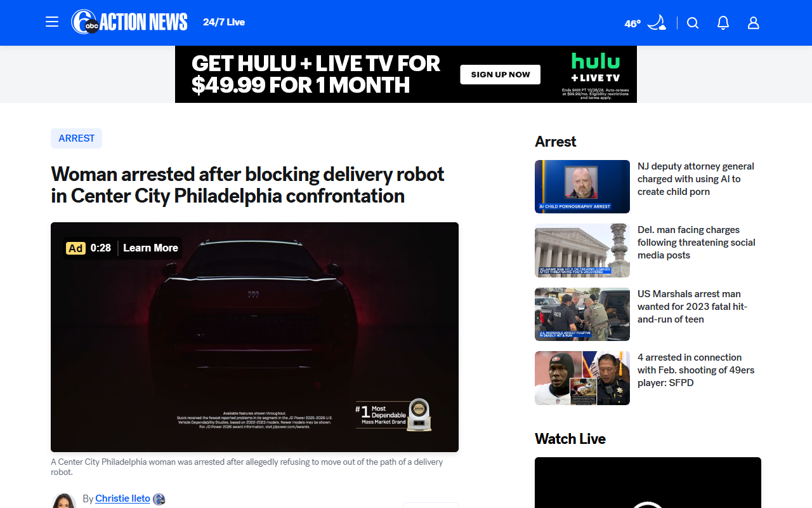Viewport: 812px width, 508px height.
Task: Go to the 6abc Action News homepage logo
Action: pos(129,22)
